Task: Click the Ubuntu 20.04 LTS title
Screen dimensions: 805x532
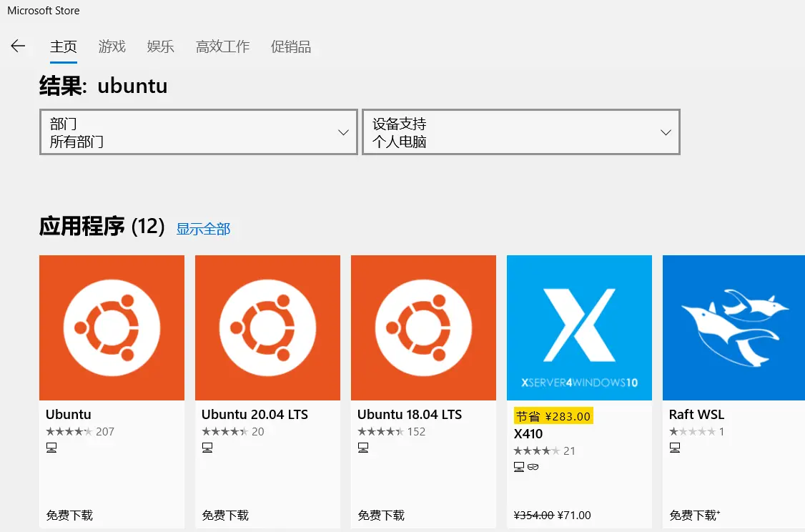Action: tap(255, 415)
